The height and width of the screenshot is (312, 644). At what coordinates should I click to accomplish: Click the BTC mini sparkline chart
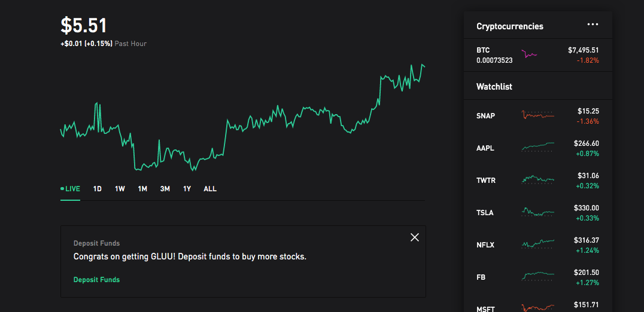529,54
